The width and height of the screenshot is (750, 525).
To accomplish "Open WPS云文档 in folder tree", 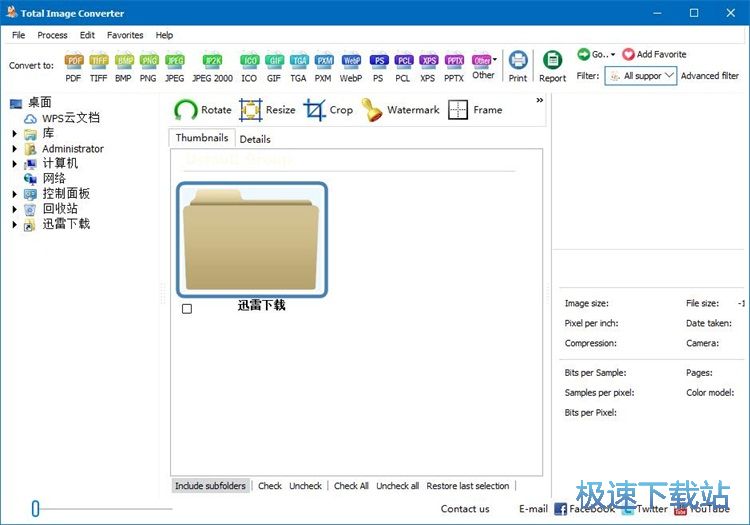I will [x=71, y=118].
